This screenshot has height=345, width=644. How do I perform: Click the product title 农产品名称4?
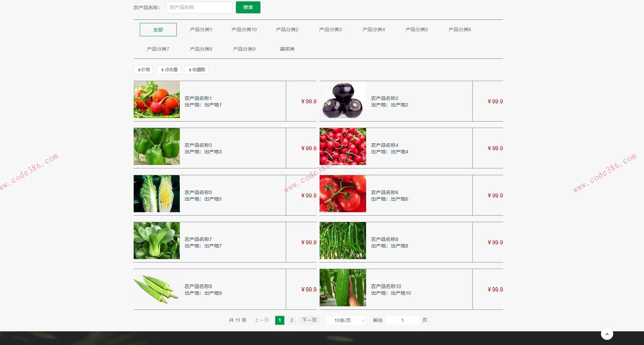tap(385, 145)
